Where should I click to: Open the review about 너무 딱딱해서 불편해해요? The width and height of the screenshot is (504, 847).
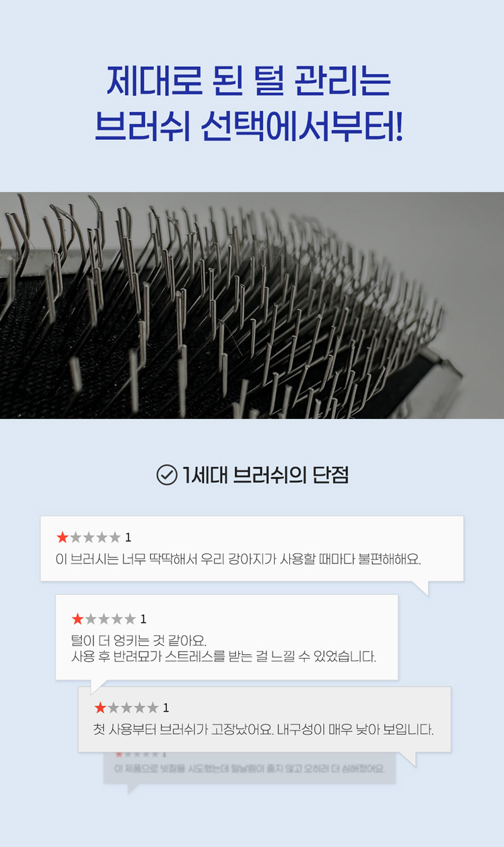click(x=239, y=559)
